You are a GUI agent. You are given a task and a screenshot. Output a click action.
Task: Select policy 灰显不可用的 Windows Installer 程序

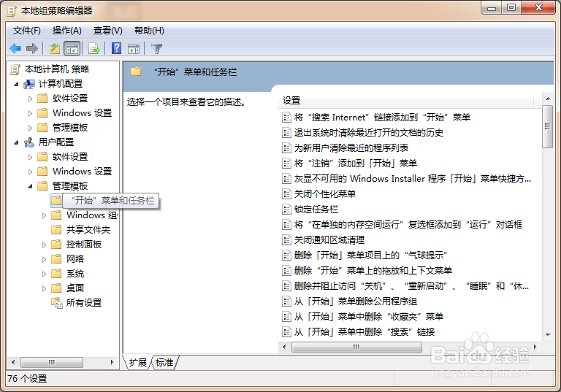(x=412, y=178)
